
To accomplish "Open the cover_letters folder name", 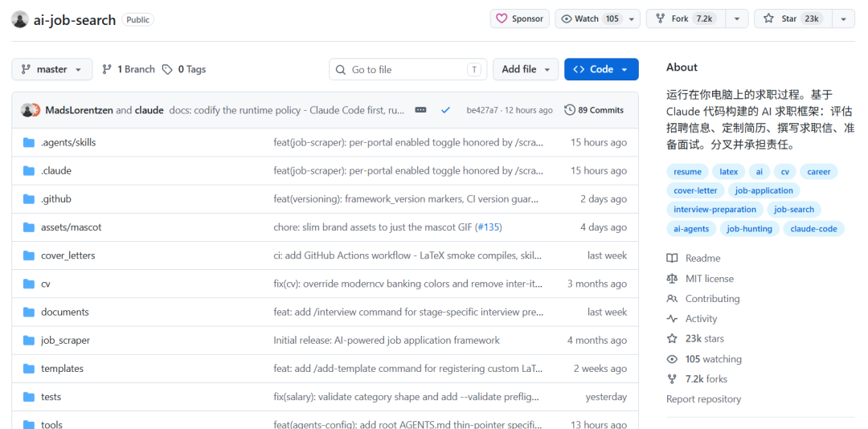I will [x=68, y=255].
